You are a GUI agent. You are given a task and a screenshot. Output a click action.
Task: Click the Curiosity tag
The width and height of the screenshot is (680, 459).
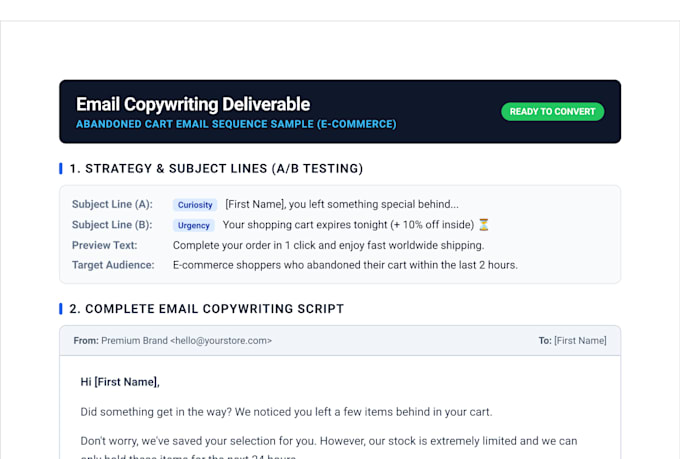click(x=195, y=205)
